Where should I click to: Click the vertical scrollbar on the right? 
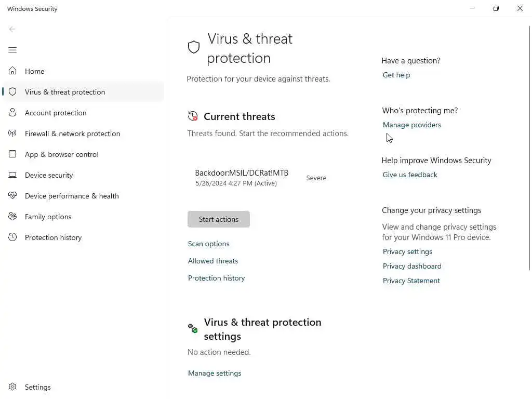pos(529,145)
